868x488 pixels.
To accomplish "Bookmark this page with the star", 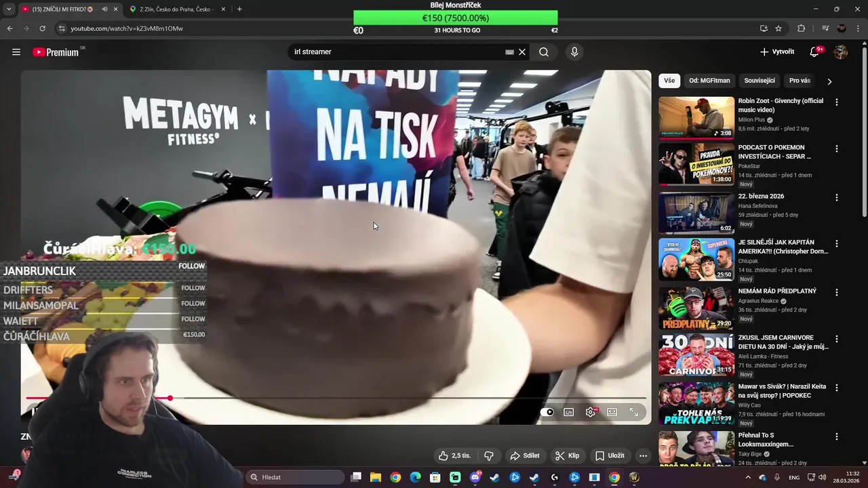I will (778, 28).
